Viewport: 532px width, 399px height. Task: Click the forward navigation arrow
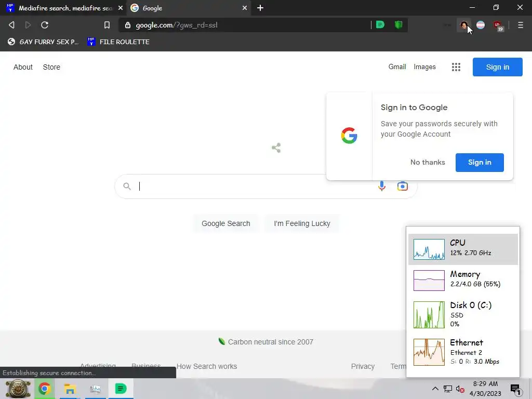(x=28, y=25)
